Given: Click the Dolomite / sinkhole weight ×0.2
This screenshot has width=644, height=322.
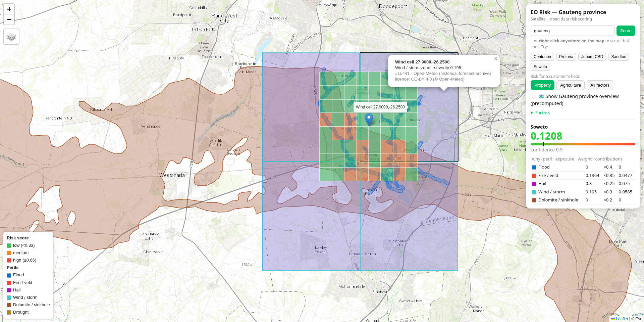Looking at the screenshot, I should click(608, 200).
